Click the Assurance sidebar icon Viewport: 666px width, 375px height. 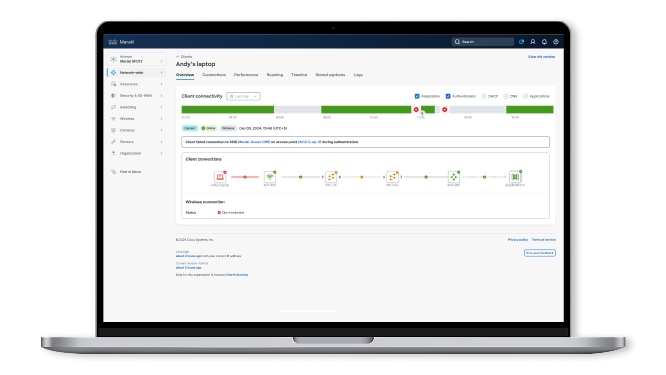coord(113,84)
